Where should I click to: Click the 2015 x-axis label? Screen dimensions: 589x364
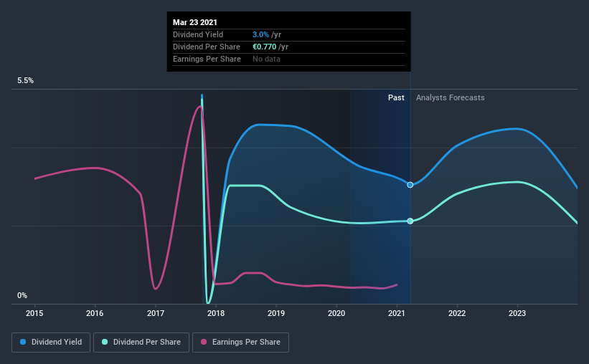click(34, 313)
